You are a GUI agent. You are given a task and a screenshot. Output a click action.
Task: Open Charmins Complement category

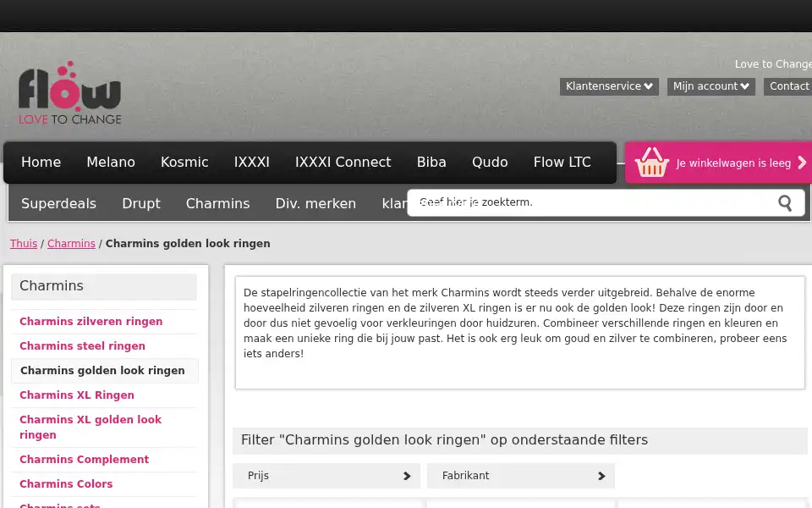84,459
